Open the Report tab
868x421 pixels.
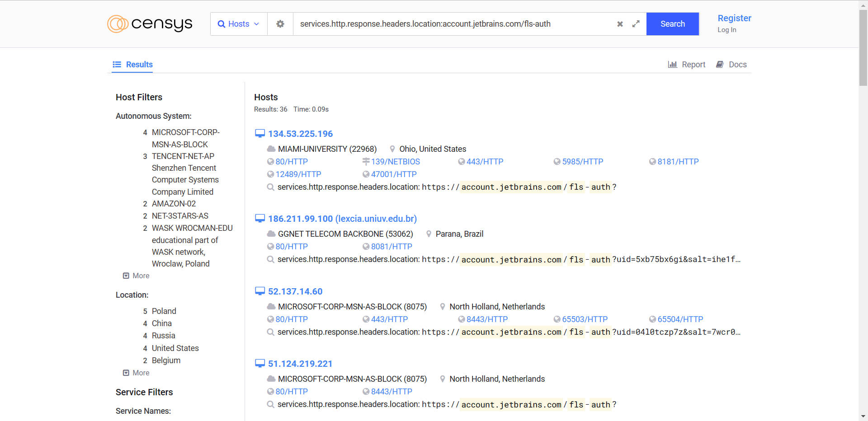point(687,65)
